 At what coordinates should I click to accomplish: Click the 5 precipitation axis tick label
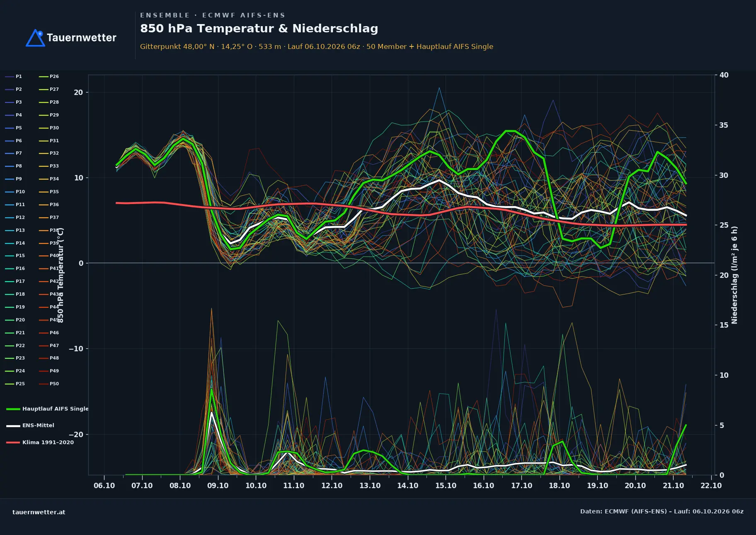pyautogui.click(x=722, y=426)
